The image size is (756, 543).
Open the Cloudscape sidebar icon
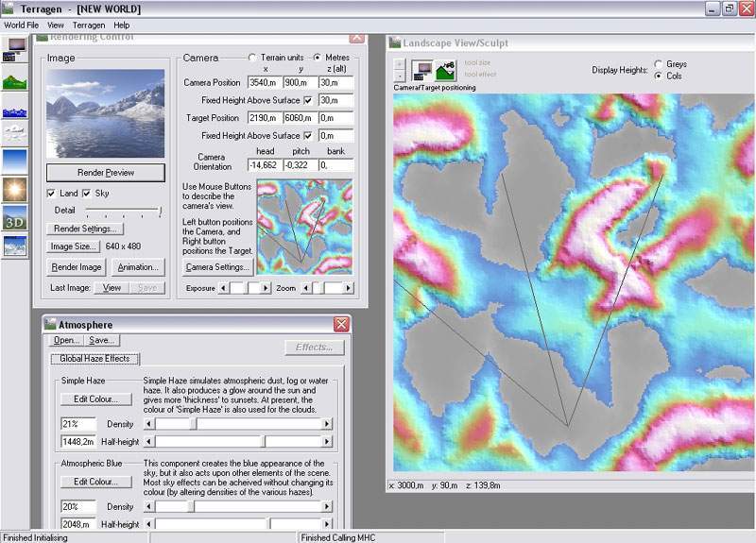point(15,130)
